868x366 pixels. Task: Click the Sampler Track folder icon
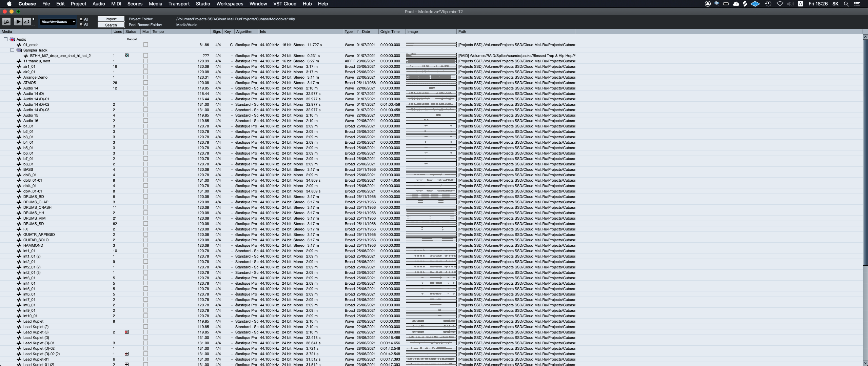tap(19, 50)
